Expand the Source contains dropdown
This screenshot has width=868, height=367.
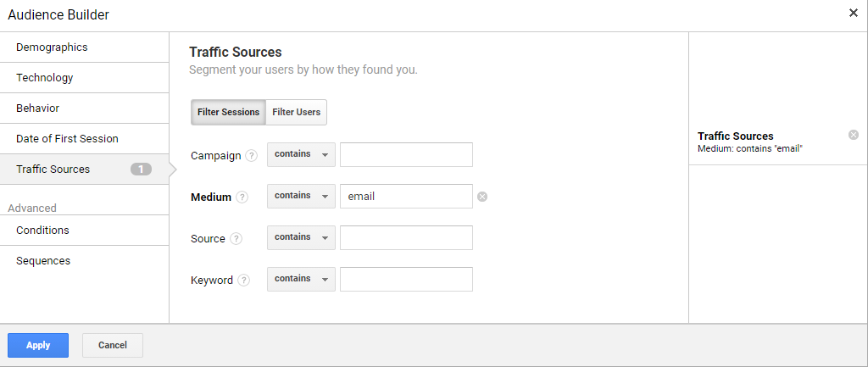301,237
